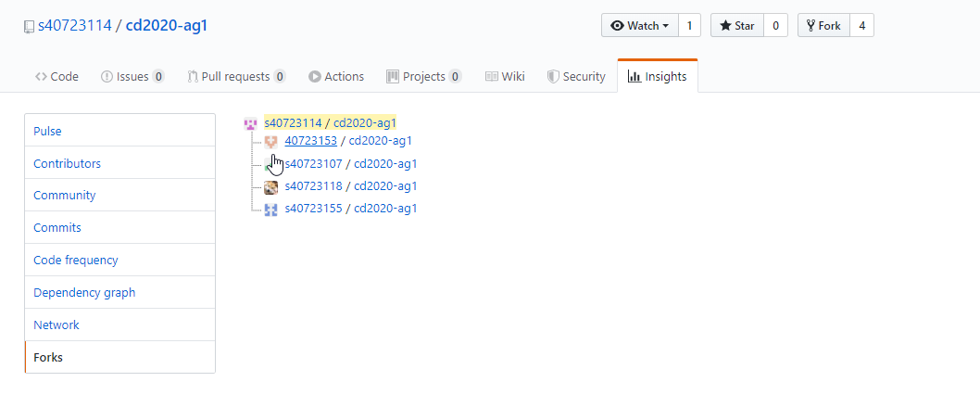Open the Issues tab
Viewport: 980px width, 420px height.
[132, 77]
